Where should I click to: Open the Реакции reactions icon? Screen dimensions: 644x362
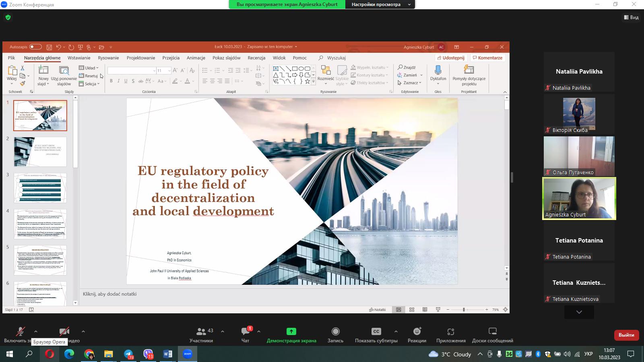(417, 332)
